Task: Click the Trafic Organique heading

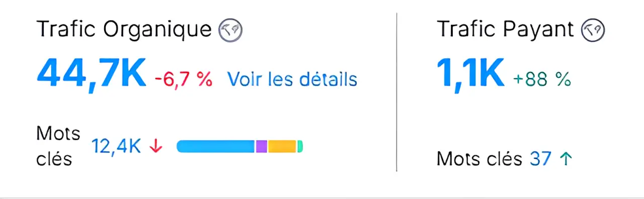Action: [x=124, y=30]
